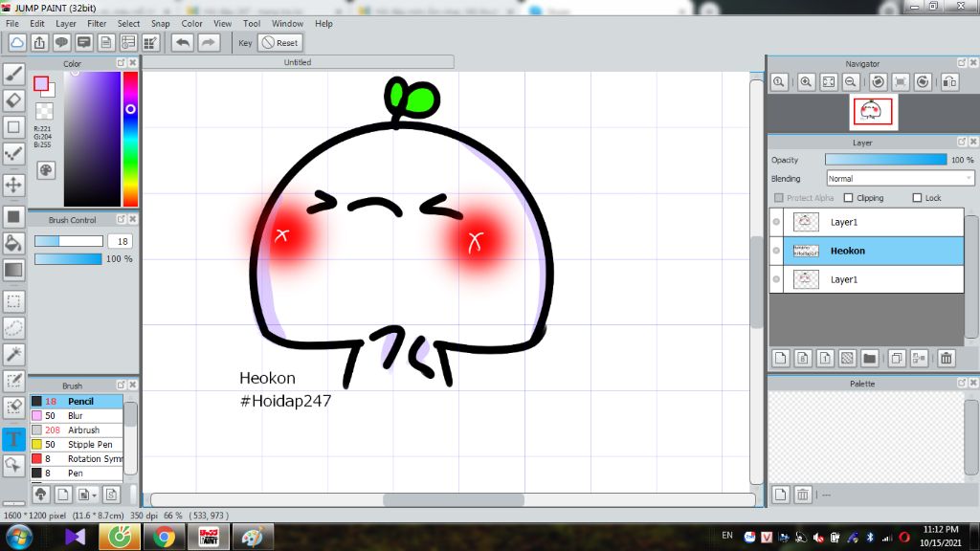Open the Tool menu
Screen dimensions: 980x551
click(252, 24)
